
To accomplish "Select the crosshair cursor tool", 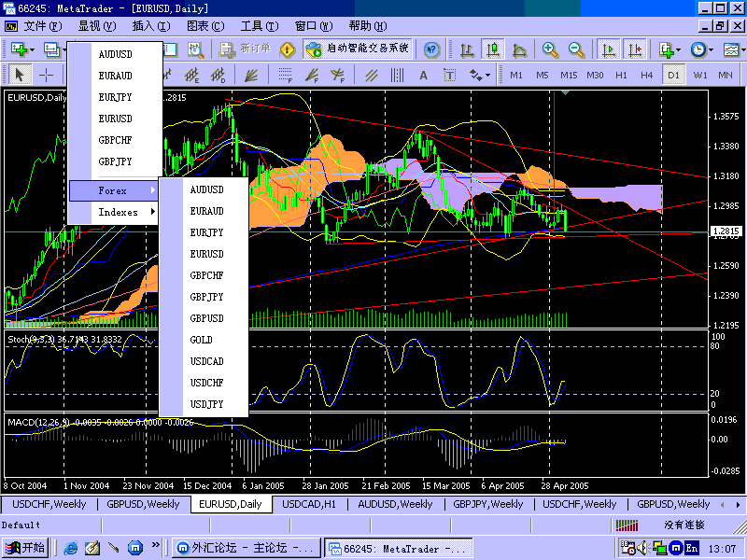I will (45, 75).
